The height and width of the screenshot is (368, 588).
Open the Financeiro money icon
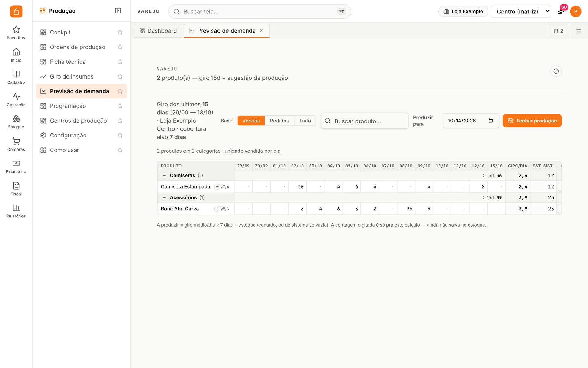pos(16,167)
